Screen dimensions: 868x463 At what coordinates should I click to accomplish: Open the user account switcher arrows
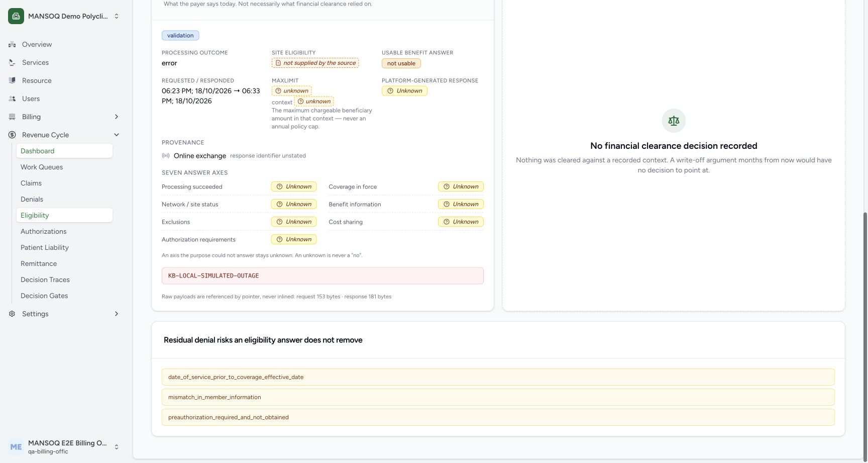[x=117, y=447]
